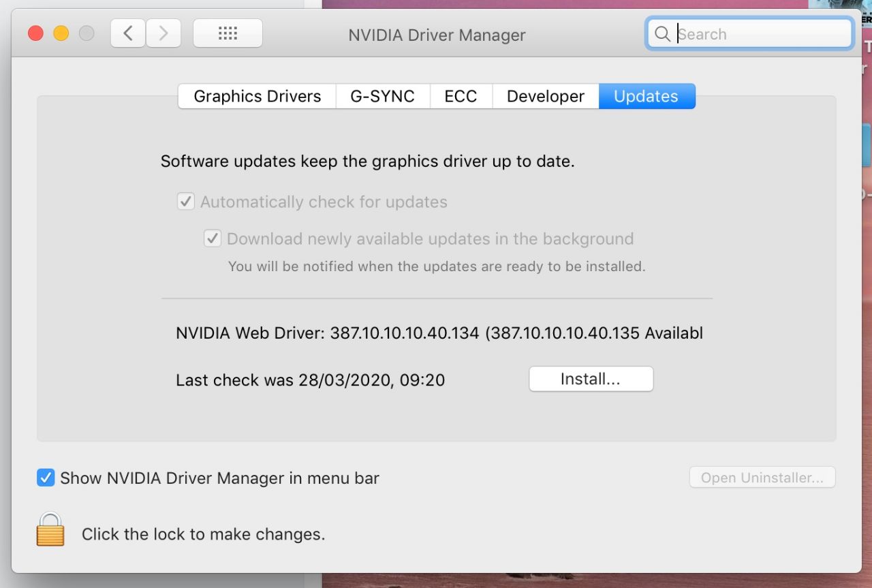Show all preferences grid button

coord(228,33)
